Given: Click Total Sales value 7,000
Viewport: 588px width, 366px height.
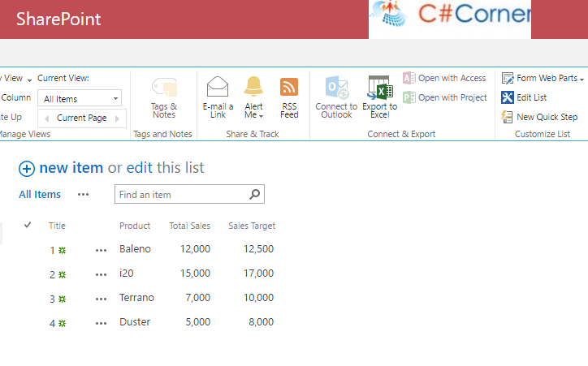Looking at the screenshot, I should tap(197, 298).
